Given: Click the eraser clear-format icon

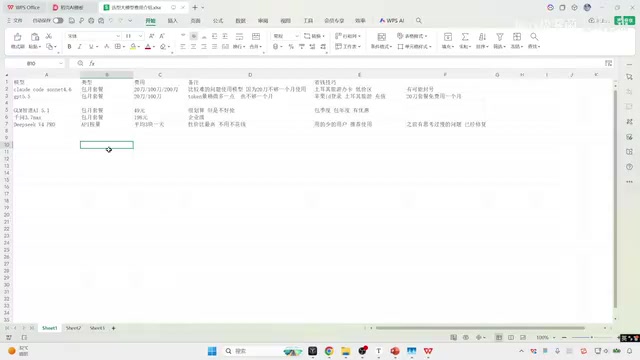Looking at the screenshot, I should [x=163, y=47].
